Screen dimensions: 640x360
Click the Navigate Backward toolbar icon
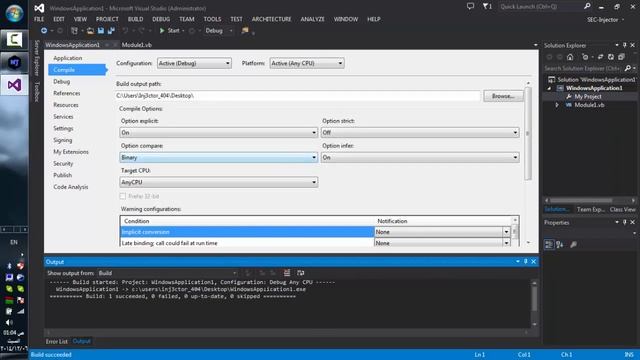pyautogui.click(x=44, y=31)
